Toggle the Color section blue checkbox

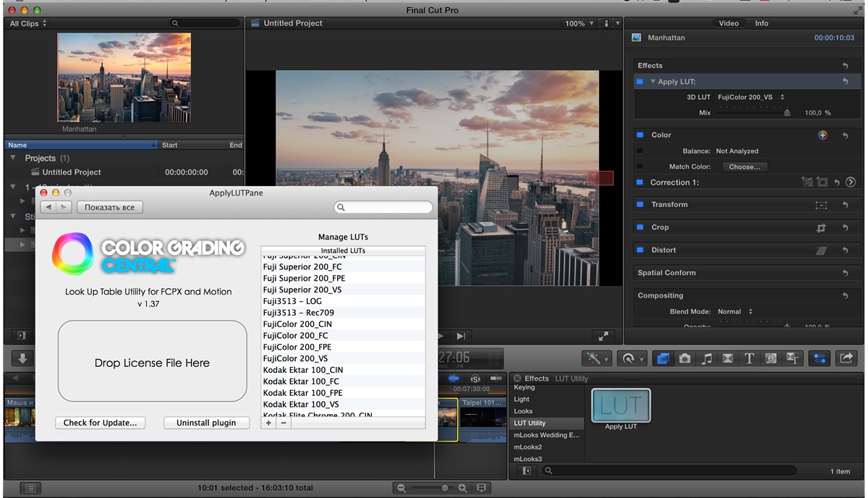[639, 135]
